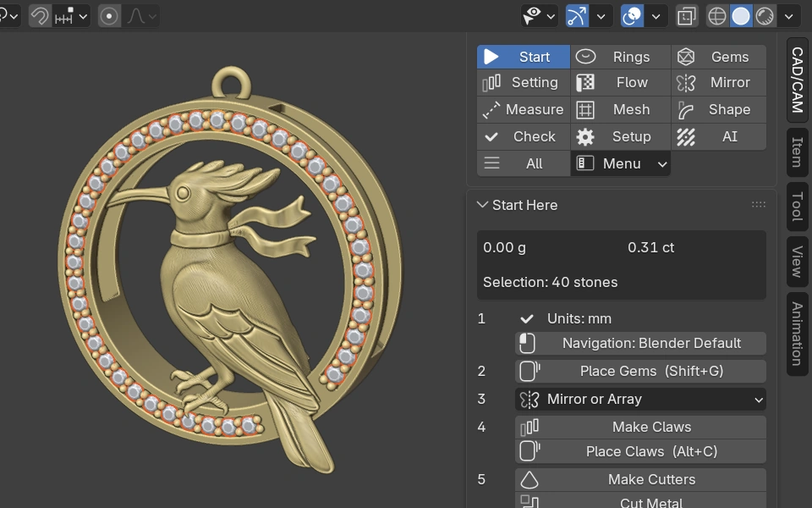
Task: Click the '0.31 ct' carat value
Action: (651, 248)
